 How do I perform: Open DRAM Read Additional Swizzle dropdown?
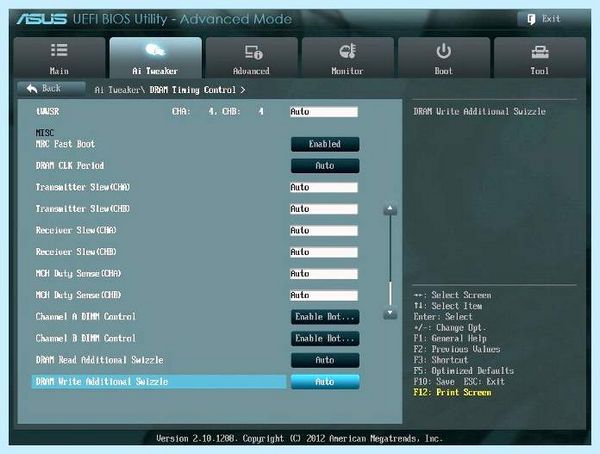325,360
